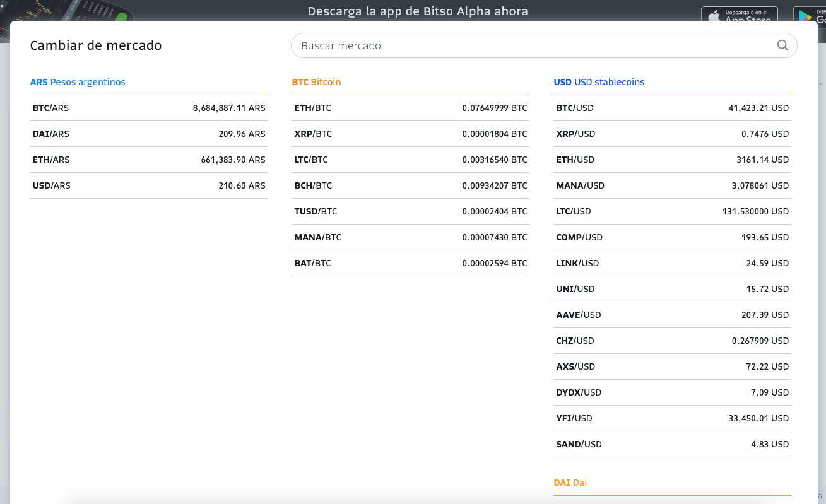826x504 pixels.
Task: Switch to the SAND/USD market
Action: 672,444
